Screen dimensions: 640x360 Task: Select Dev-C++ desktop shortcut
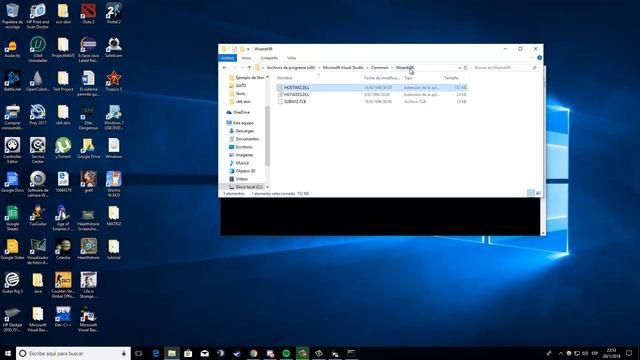tap(63, 317)
